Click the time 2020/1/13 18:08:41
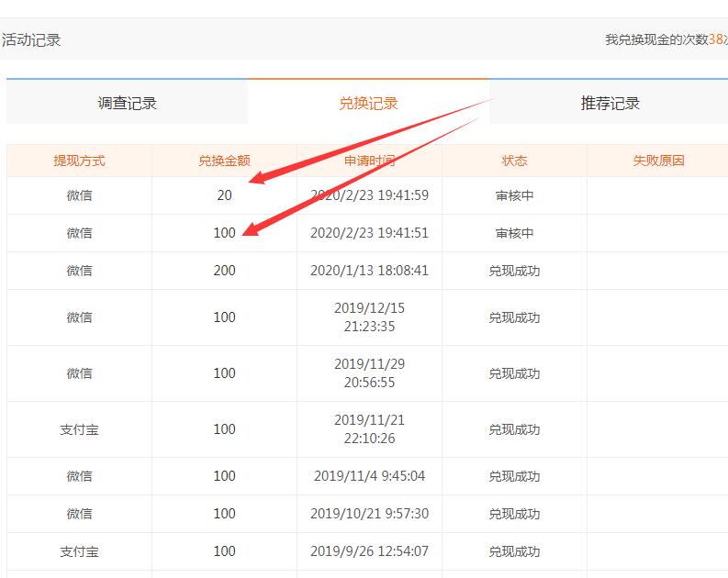728x578 pixels. click(370, 271)
